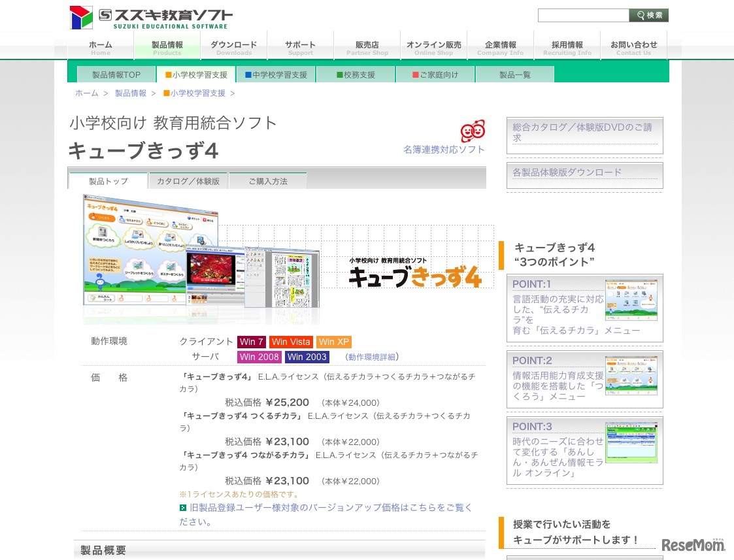Open 製品情報 in main navigation
The width and height of the screenshot is (734, 560).
tap(167, 47)
